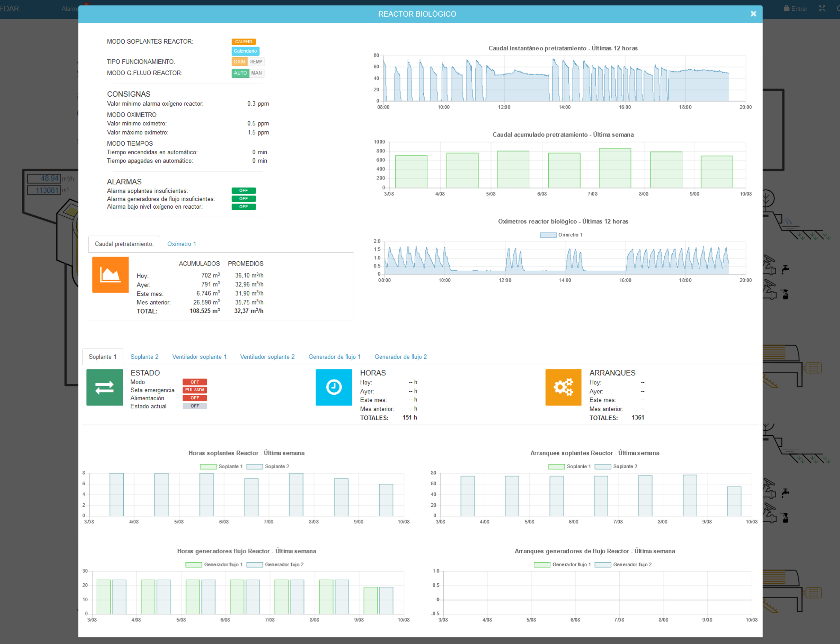Click the fullscreen expand icon in top bar
The width and height of the screenshot is (840, 644).
[822, 8]
